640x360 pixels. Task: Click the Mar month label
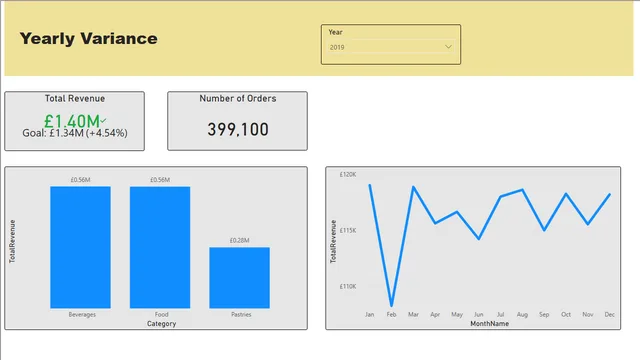(413, 315)
